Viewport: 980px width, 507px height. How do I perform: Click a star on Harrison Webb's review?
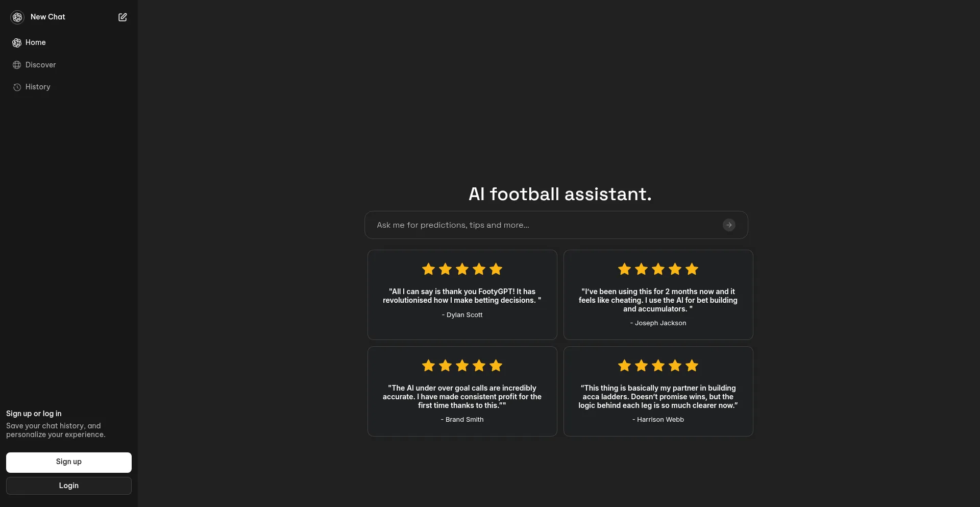[x=657, y=366]
